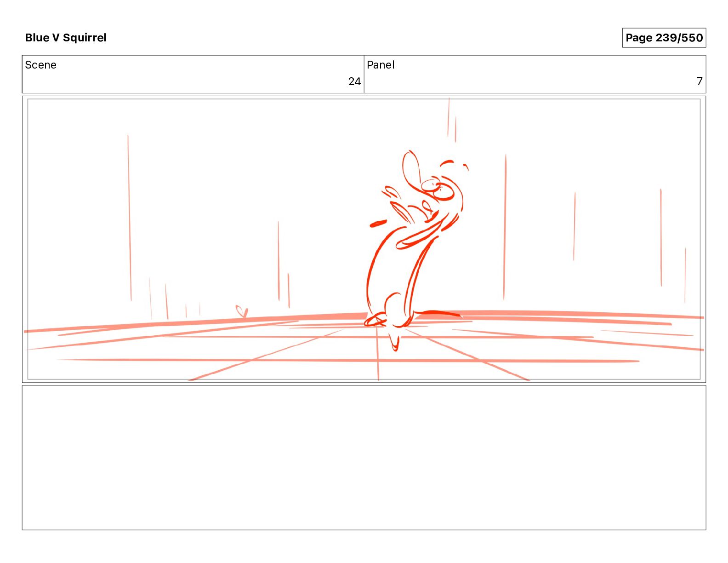Screen dimensions: 728x563
Task: Click the 'Blue V Squirrel' title text
Action: (x=66, y=38)
